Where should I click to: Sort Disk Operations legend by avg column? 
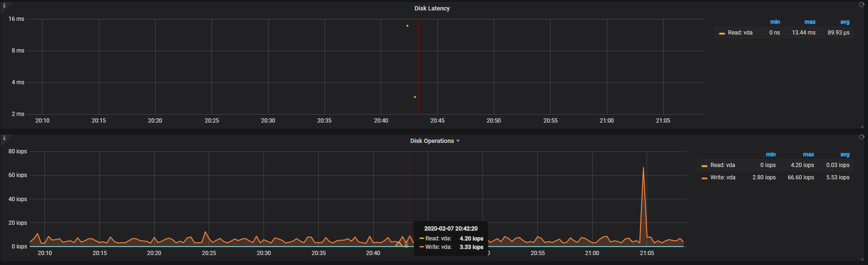(845, 154)
